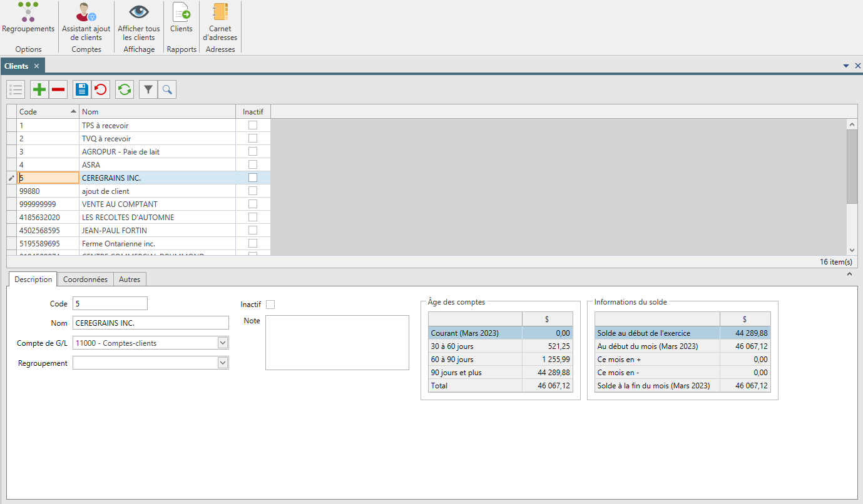Undo changes with red circular arrow
The height and width of the screenshot is (504, 863).
[x=100, y=90]
